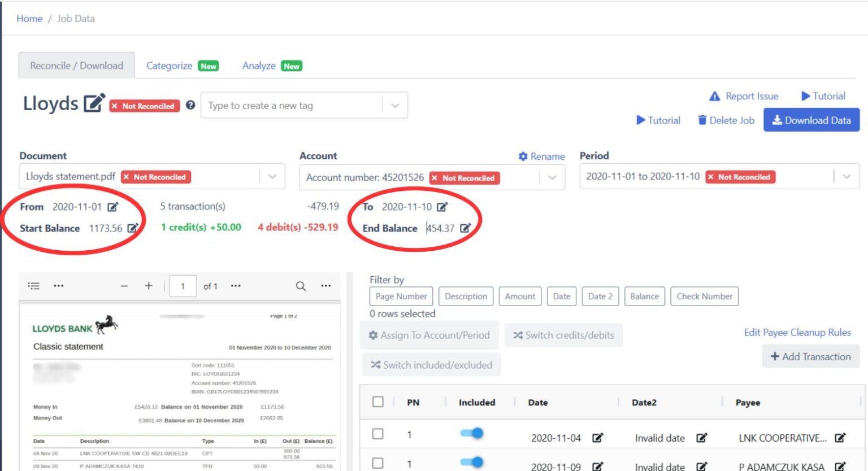Open the Rename account settings gear
Image resolution: width=868 pixels, height=471 pixels.
click(x=524, y=156)
